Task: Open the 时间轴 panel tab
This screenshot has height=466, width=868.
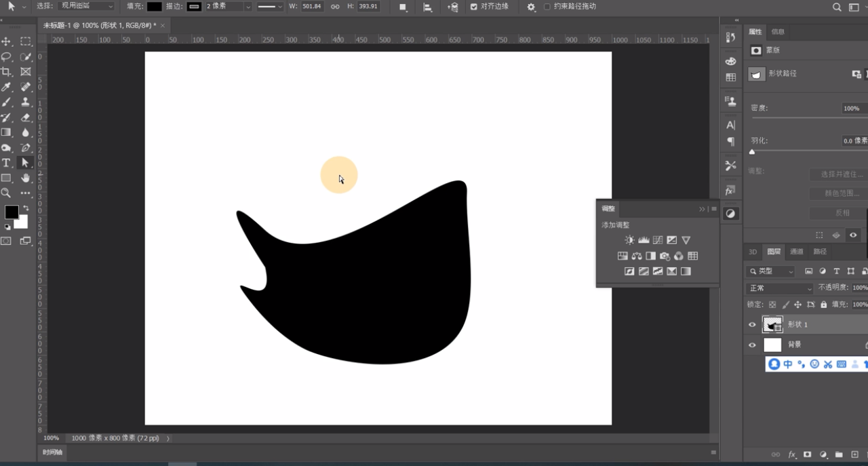Action: [53, 452]
